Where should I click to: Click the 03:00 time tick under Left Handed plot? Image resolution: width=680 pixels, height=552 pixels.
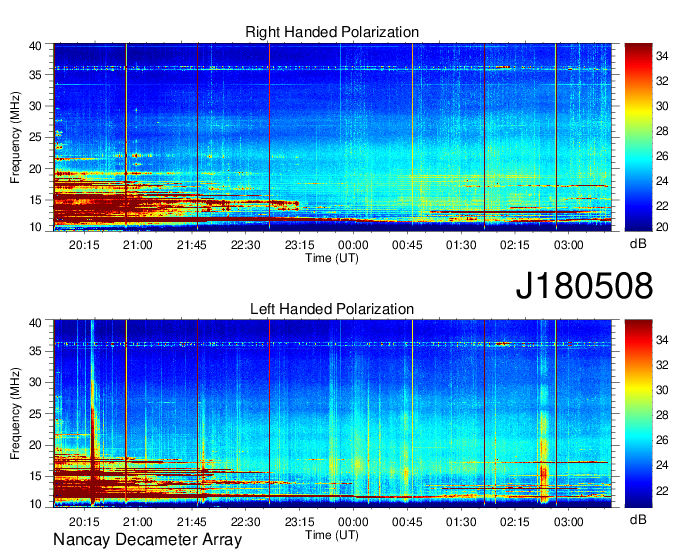click(569, 522)
